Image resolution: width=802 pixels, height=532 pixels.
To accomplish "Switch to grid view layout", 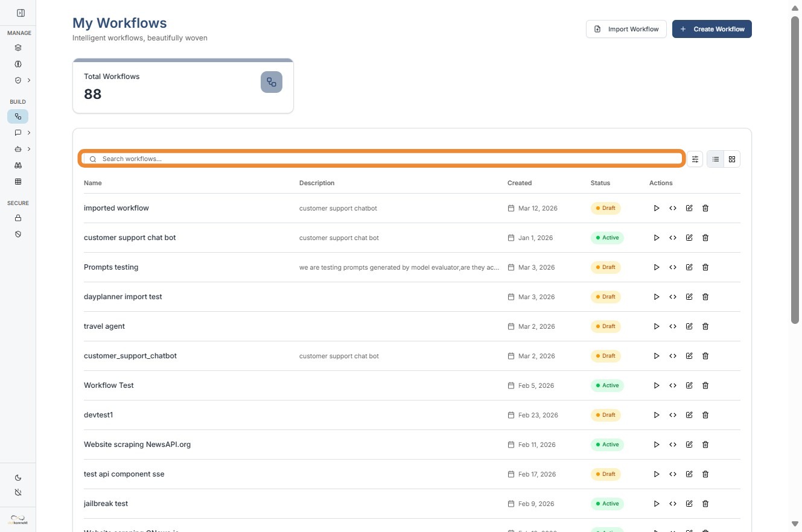I will pyautogui.click(x=732, y=159).
